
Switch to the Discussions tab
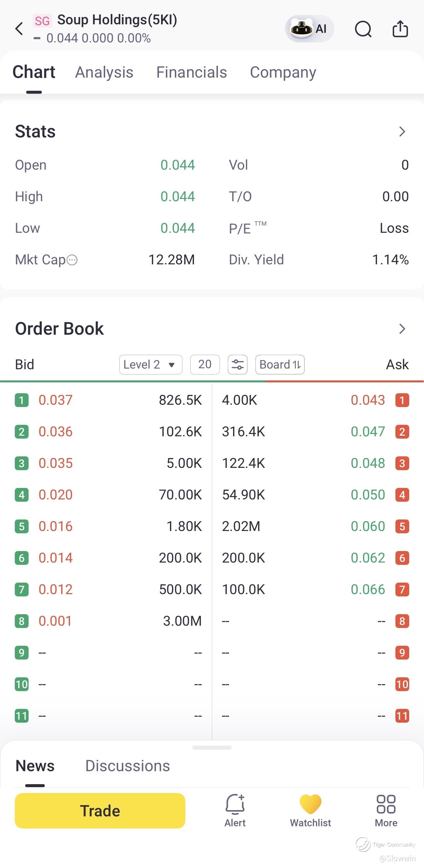coord(128,766)
